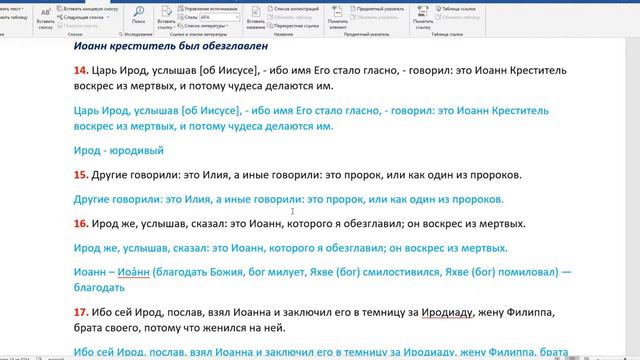Insert a Перекрестная ссылка cross-reference
640x360 pixels.
pyautogui.click(x=293, y=26)
